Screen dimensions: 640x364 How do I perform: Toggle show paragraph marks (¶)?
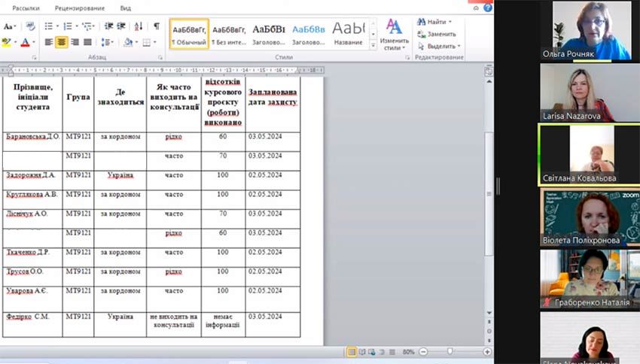157,26
